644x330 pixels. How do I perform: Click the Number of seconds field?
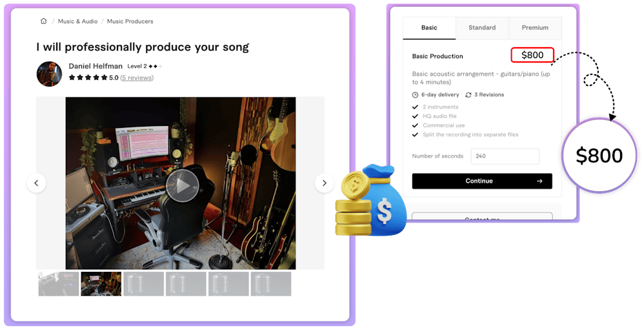point(505,156)
